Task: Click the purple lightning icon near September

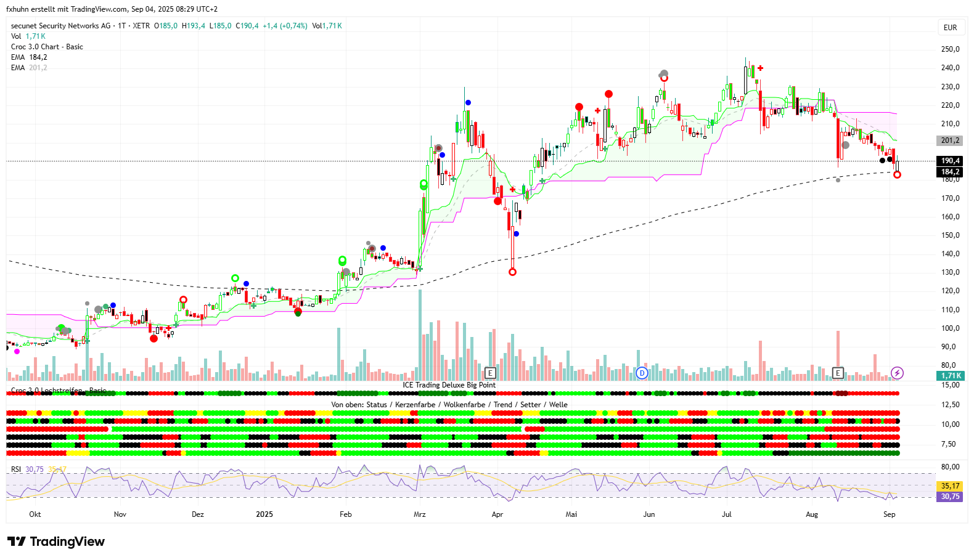Action: [x=897, y=373]
